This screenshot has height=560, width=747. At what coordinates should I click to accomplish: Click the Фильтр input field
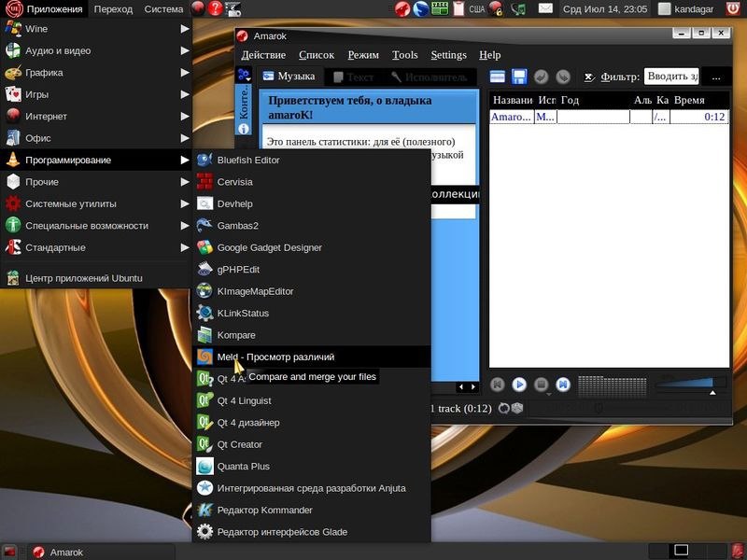pos(671,77)
